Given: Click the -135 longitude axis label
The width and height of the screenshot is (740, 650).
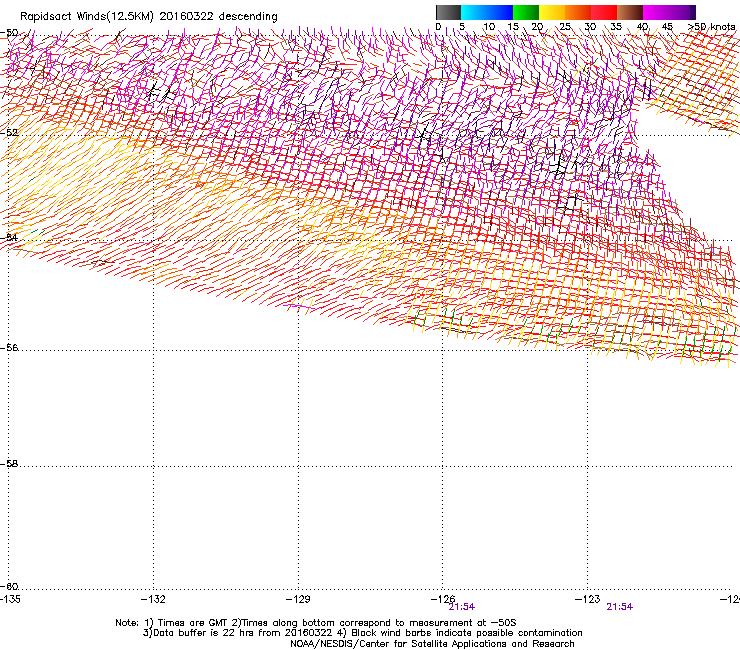Looking at the screenshot, I should [x=10, y=599].
